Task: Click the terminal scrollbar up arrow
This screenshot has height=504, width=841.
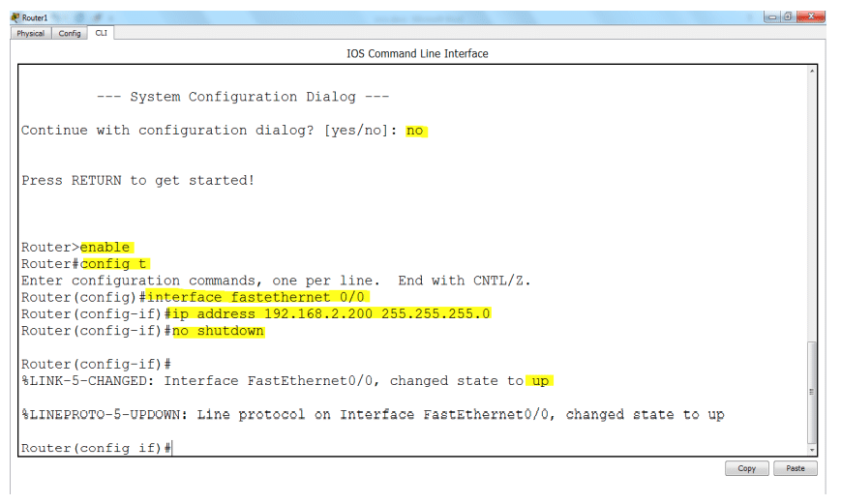Action: pyautogui.click(x=813, y=71)
